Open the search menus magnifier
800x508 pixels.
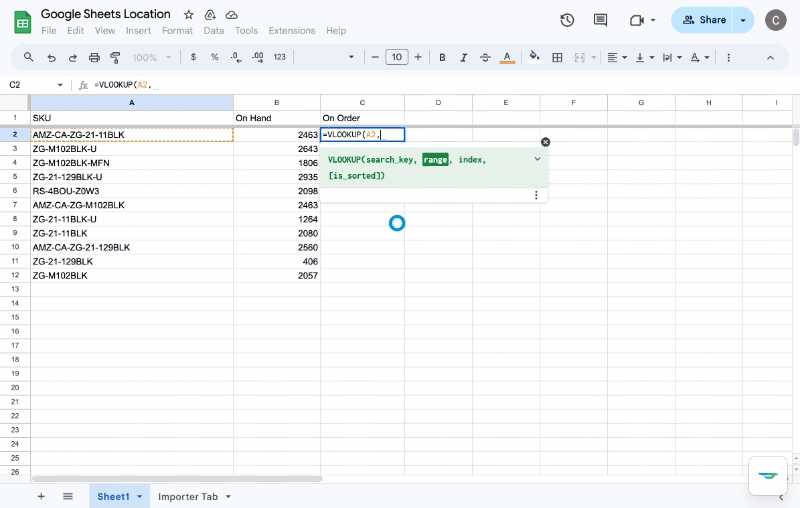click(x=29, y=57)
